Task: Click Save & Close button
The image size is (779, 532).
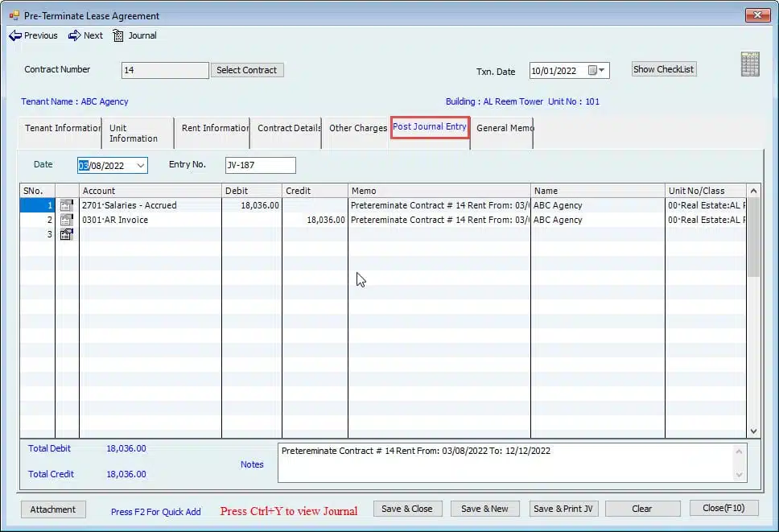Action: tap(407, 509)
